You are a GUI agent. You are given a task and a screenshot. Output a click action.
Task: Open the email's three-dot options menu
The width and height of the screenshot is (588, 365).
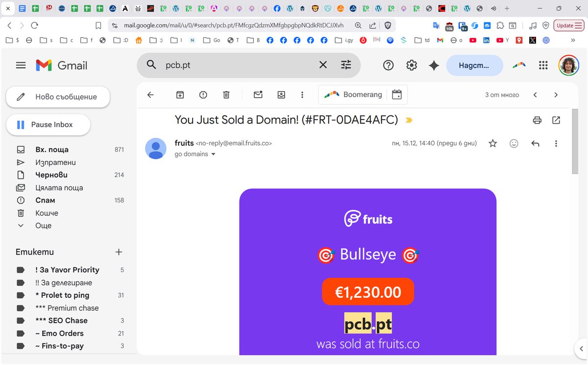point(555,143)
